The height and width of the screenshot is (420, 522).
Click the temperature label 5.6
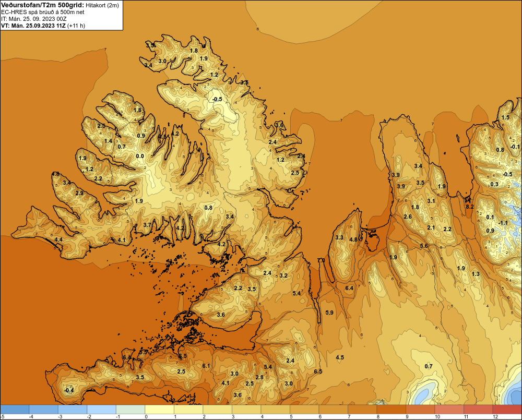coord(424,246)
